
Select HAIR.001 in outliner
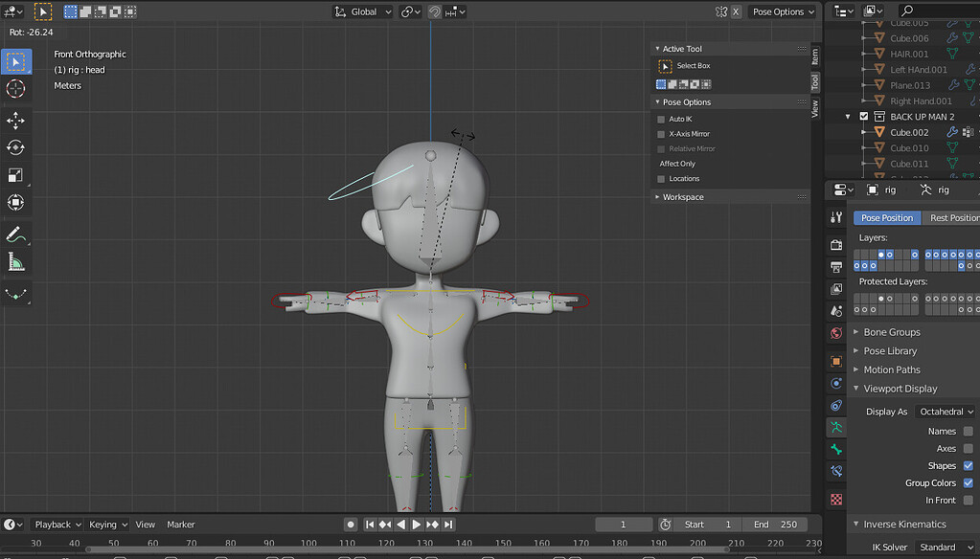[909, 55]
